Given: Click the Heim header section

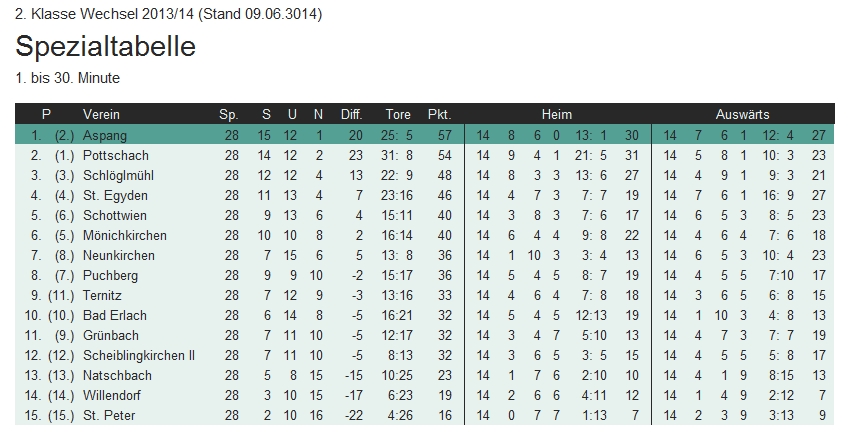Looking at the screenshot, I should point(557,114).
